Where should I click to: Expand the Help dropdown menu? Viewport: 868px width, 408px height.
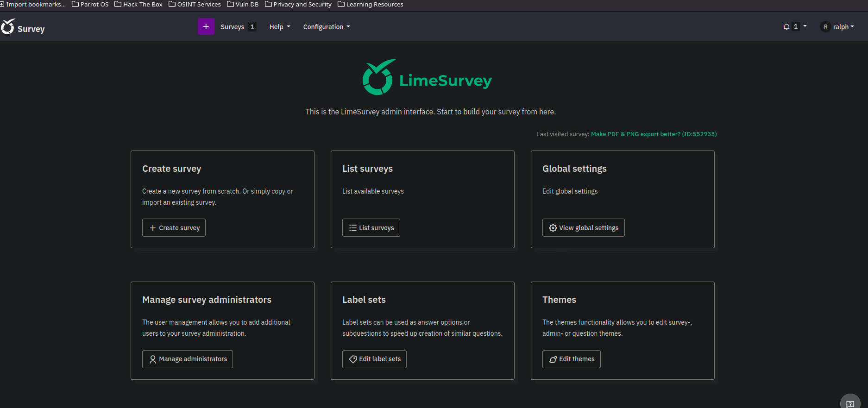[280, 27]
